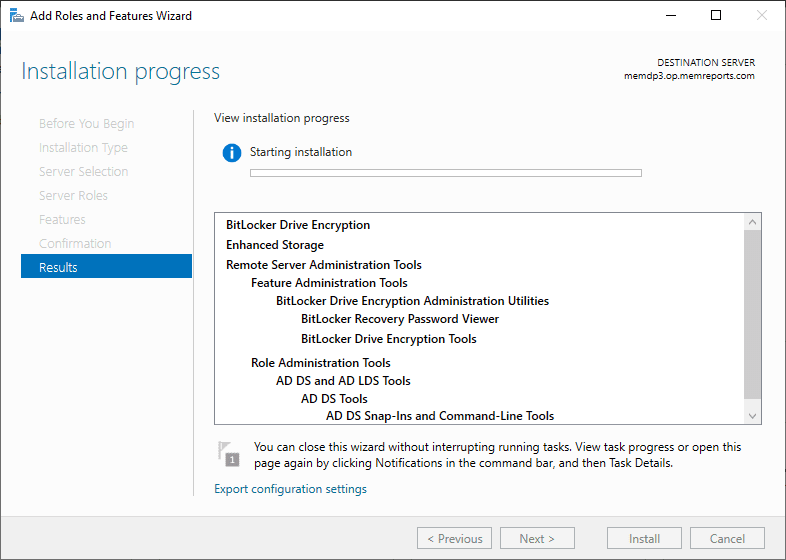This screenshot has width=786, height=560.
Task: Click BitLocker Recovery Password Viewer entry
Action: [400, 319]
